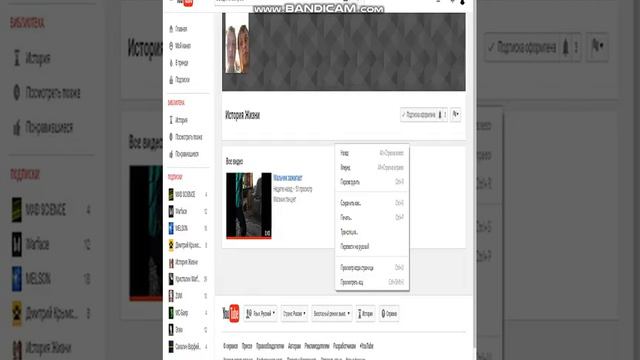
Task: Open the blue video title link
Action: coord(288,178)
